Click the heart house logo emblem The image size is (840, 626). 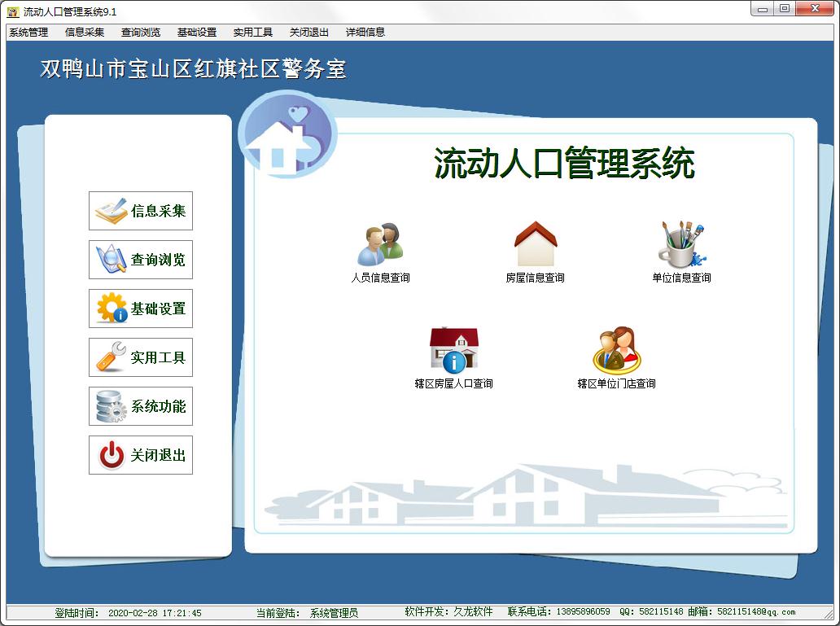(x=287, y=134)
